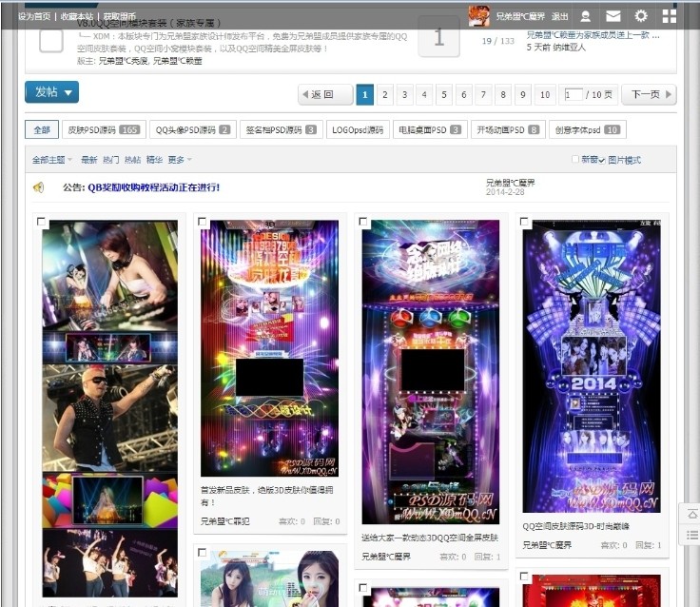Go to page 5

click(x=444, y=95)
